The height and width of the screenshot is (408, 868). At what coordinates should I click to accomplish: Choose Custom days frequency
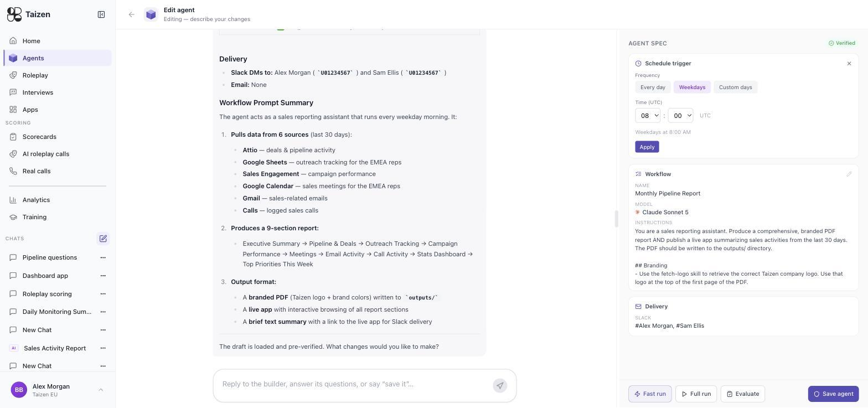735,87
